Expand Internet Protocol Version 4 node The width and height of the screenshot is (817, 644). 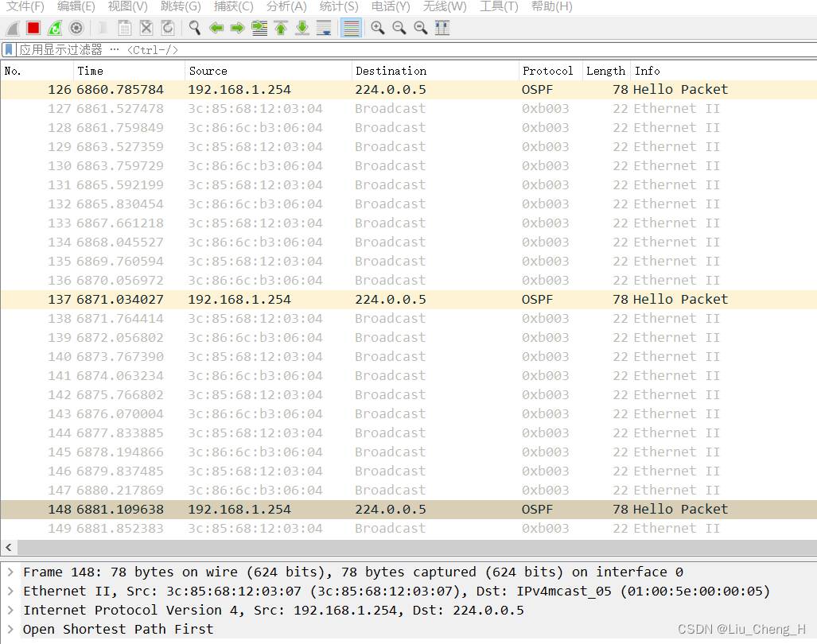pyautogui.click(x=10, y=610)
